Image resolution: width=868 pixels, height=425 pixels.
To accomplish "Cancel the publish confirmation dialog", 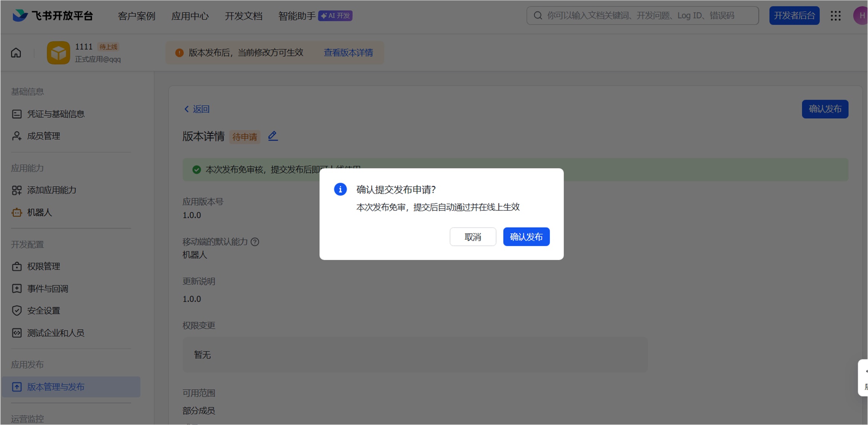I will point(473,237).
